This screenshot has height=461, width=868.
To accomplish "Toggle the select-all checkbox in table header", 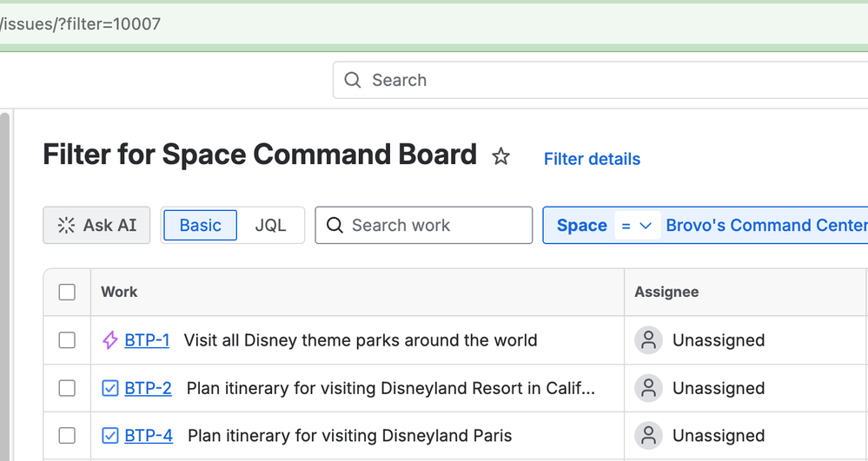I will (x=67, y=293).
